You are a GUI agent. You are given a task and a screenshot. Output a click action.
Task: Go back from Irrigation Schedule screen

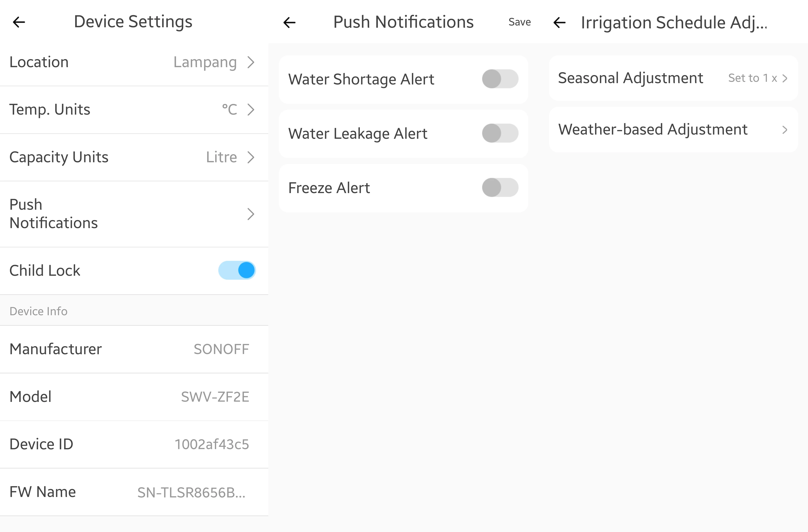click(x=559, y=23)
